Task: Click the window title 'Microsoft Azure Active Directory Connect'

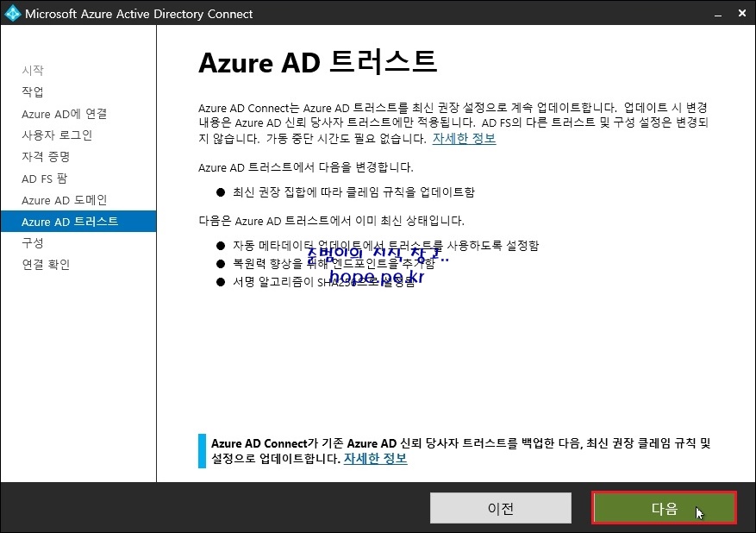Action: [x=139, y=14]
